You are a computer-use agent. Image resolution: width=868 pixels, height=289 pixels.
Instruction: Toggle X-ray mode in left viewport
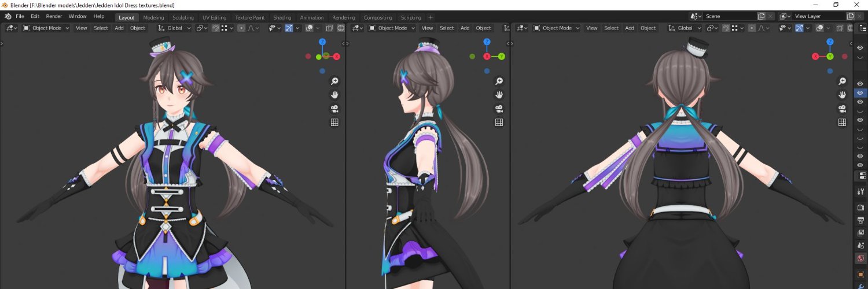329,28
